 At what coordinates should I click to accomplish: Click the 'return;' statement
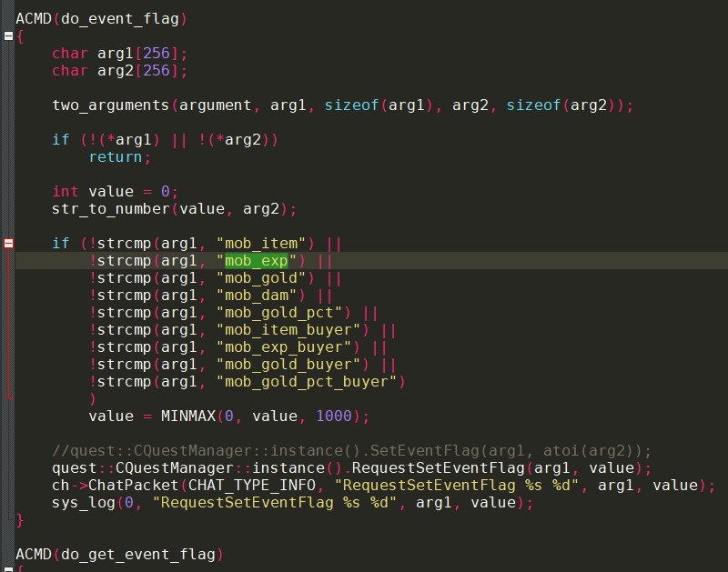click(x=120, y=157)
